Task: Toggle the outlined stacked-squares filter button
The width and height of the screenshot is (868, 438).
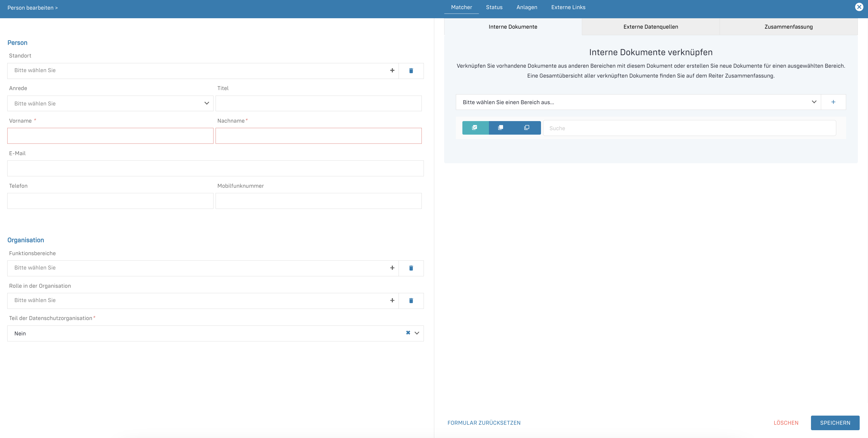Action: (x=527, y=128)
